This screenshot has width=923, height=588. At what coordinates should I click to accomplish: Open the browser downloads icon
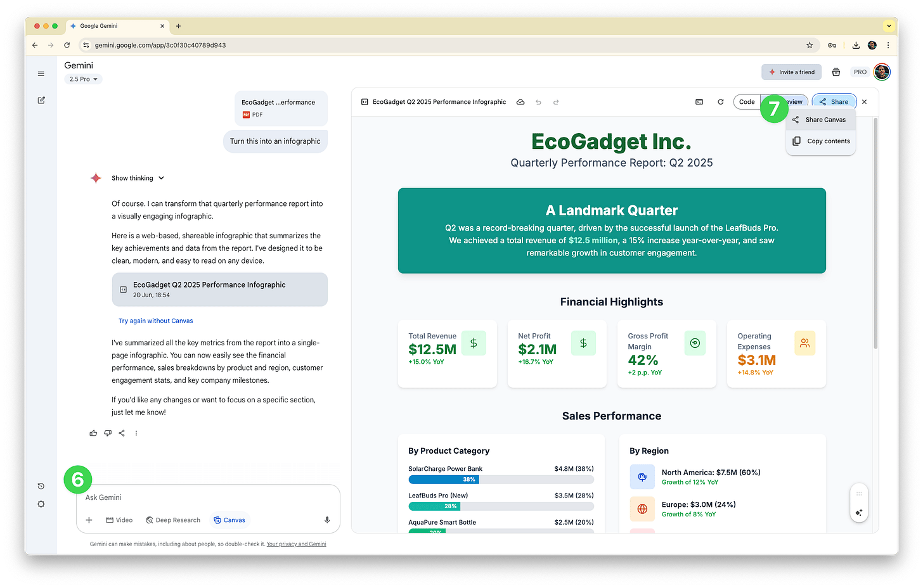click(x=856, y=45)
